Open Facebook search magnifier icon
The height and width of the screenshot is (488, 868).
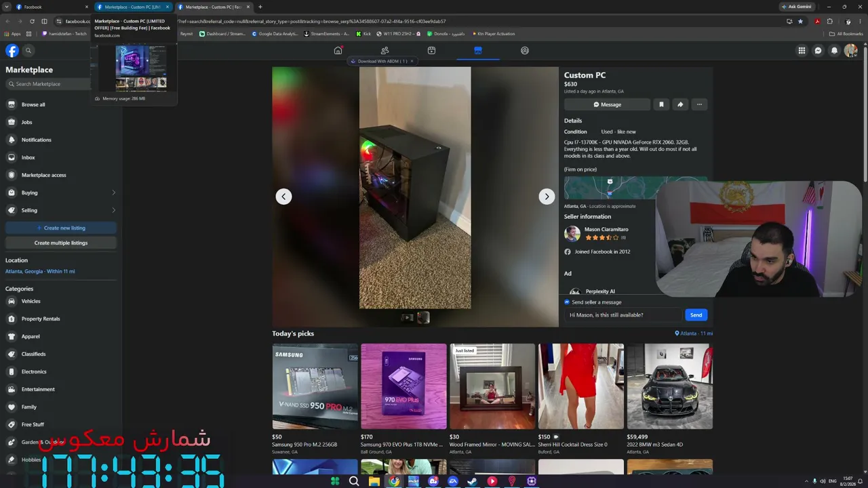tap(28, 50)
